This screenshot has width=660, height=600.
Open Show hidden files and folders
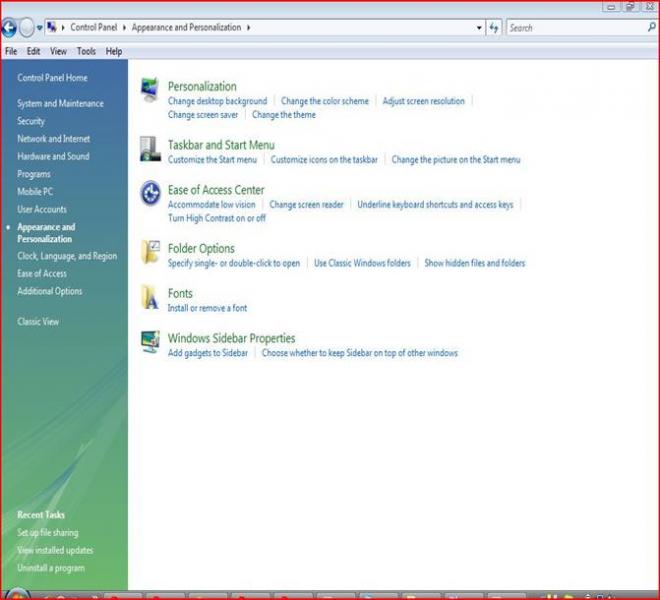tap(474, 263)
